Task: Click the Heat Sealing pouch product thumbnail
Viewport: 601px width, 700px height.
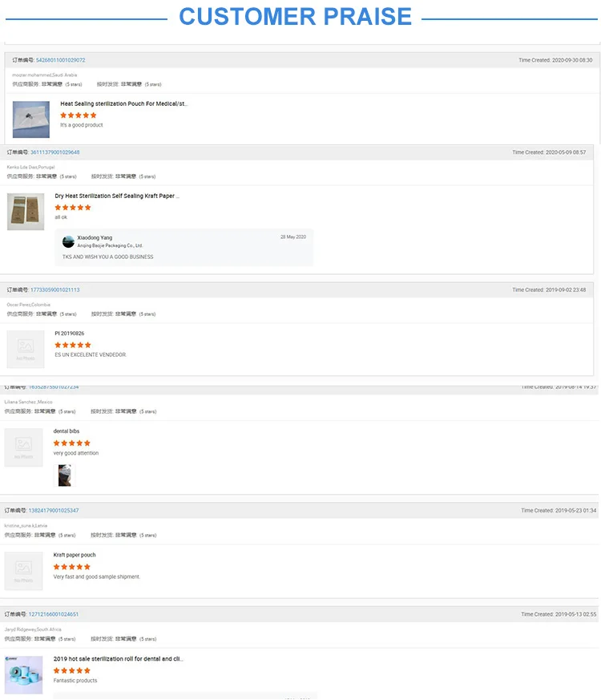Action: pyautogui.click(x=31, y=119)
